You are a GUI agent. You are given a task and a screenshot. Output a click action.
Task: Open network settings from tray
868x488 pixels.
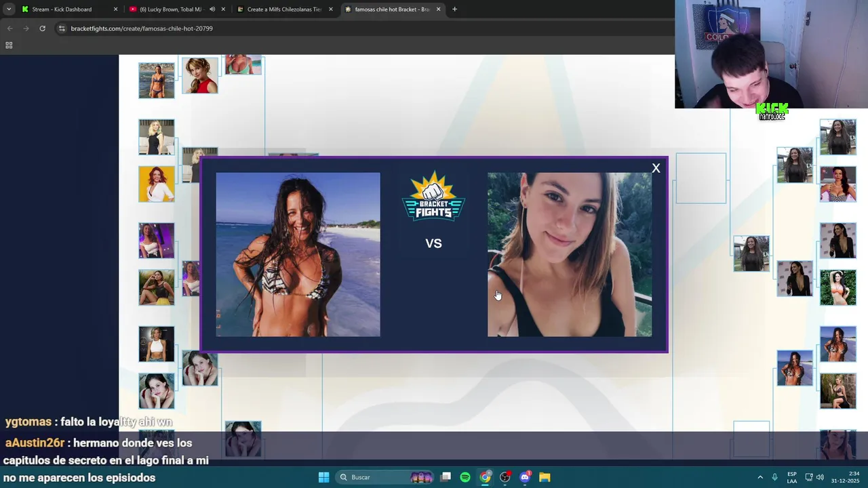coord(809,477)
